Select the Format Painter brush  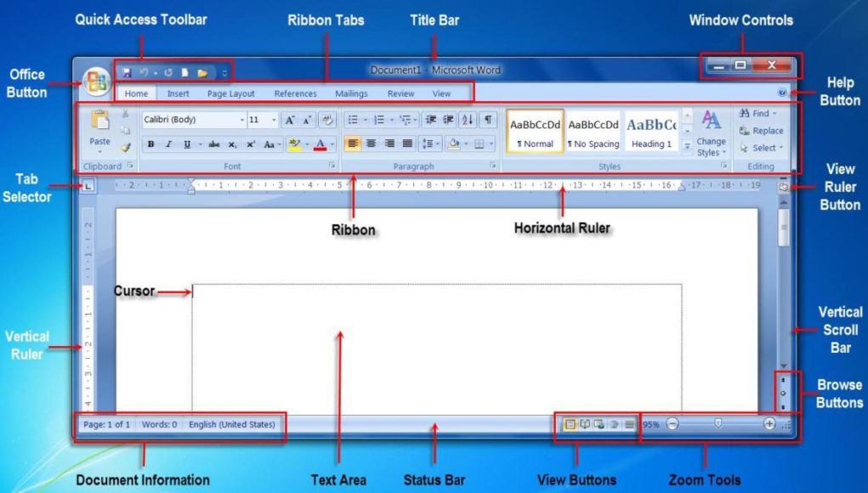tap(126, 147)
